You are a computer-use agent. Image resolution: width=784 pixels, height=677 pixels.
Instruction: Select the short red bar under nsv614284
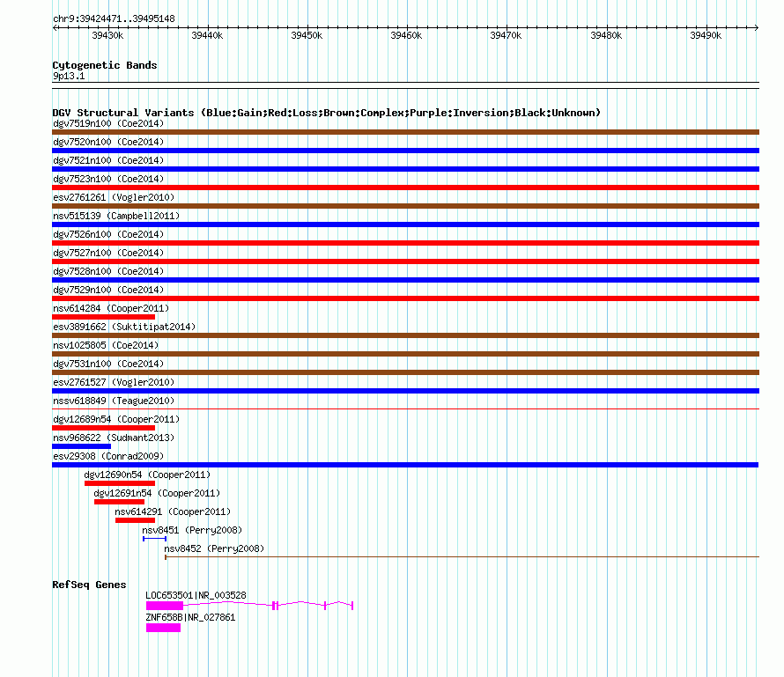tap(103, 317)
